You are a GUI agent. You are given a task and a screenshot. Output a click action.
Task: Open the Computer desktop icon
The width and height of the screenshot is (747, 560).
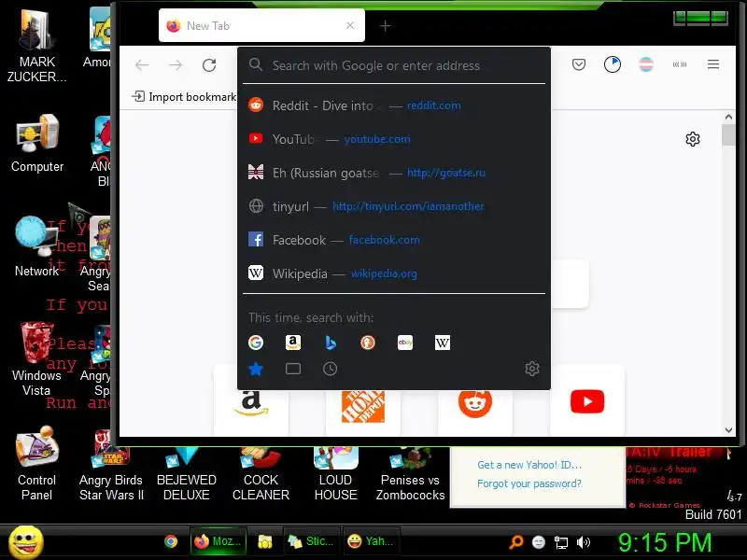click(37, 143)
